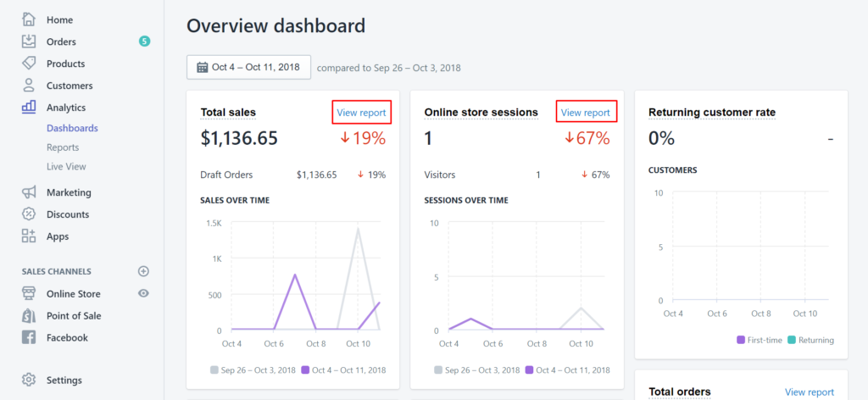This screenshot has width=868, height=400.
Task: Open Facebook sales channel
Action: (67, 337)
